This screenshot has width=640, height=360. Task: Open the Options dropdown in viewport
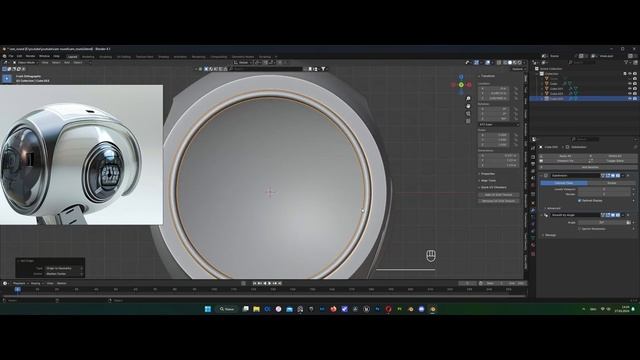click(518, 69)
